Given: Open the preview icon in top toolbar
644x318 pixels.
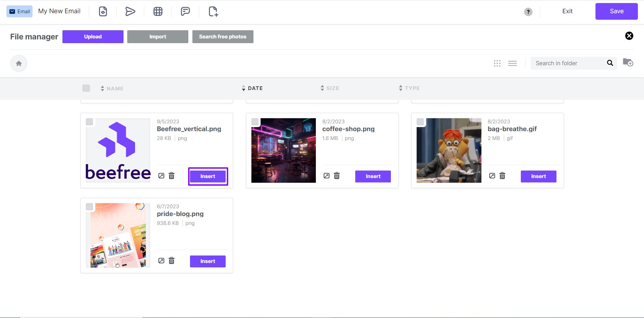Looking at the screenshot, I should [103, 12].
